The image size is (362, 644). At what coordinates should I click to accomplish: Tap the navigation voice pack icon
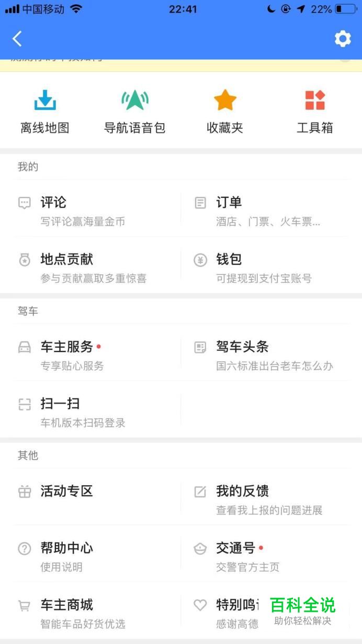134,100
